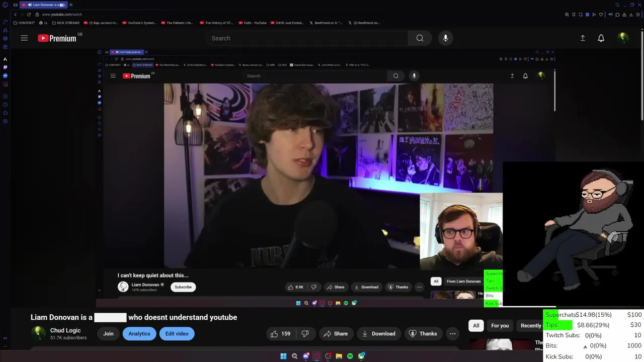
Task: Take a page snapshot
Action: [581, 15]
